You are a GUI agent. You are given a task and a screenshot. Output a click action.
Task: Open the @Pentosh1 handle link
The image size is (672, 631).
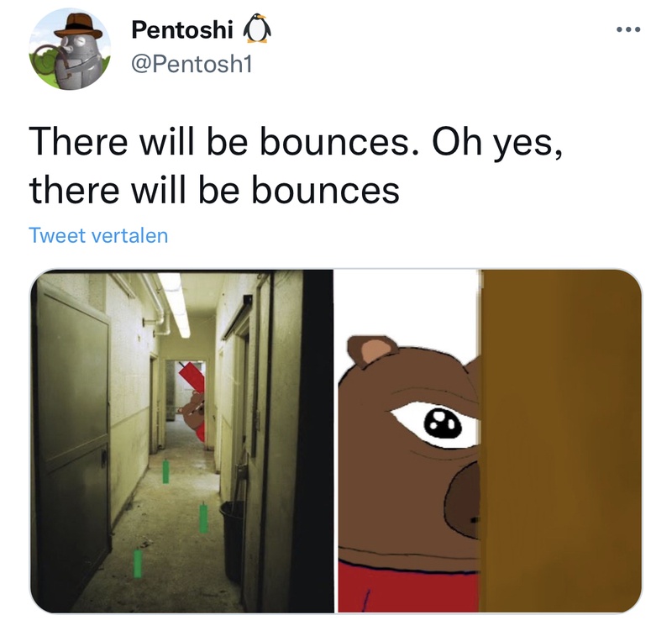192,65
